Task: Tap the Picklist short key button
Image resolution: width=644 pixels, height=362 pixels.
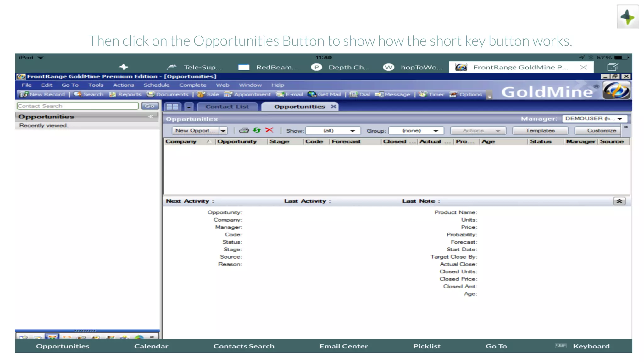Action: [427, 346]
